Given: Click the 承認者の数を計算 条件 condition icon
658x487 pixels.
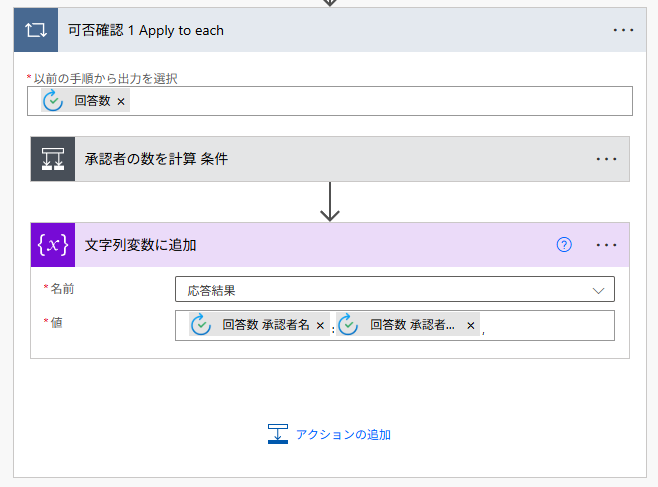Looking at the screenshot, I should 53,159.
